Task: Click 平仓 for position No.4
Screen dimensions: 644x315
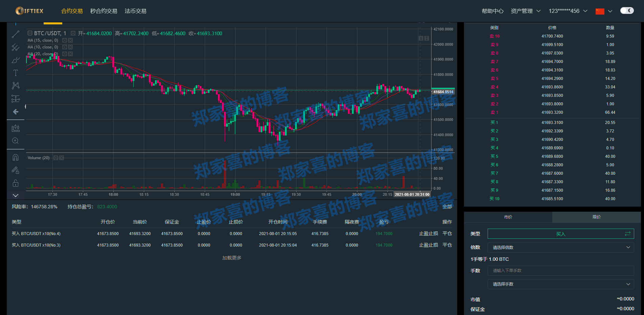Action: (x=447, y=234)
